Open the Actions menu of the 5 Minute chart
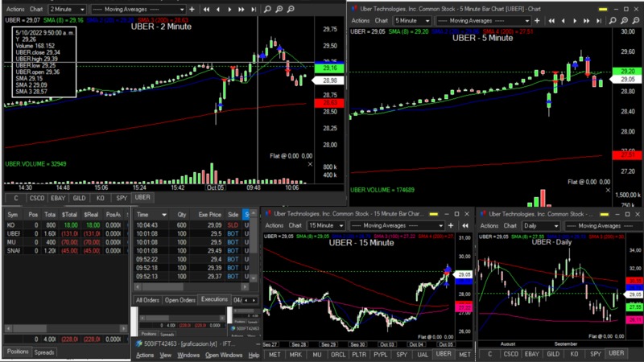Viewport: 644px width, 362px height. coord(360,20)
